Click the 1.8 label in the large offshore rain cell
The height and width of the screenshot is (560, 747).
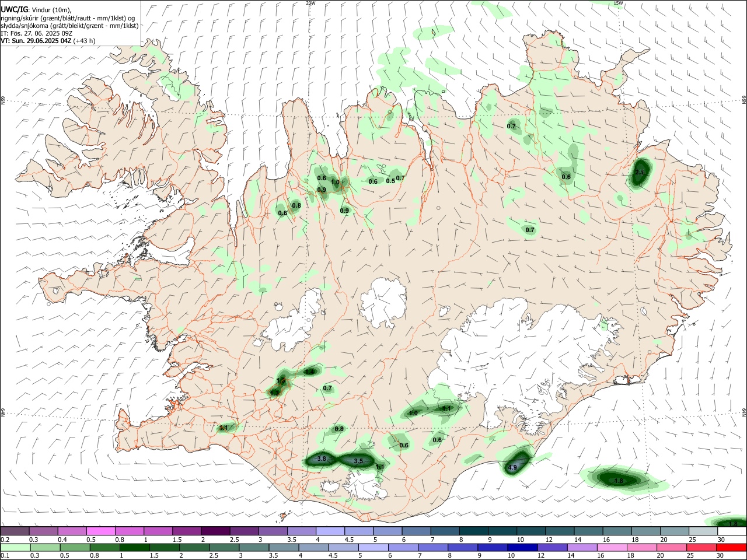(619, 481)
